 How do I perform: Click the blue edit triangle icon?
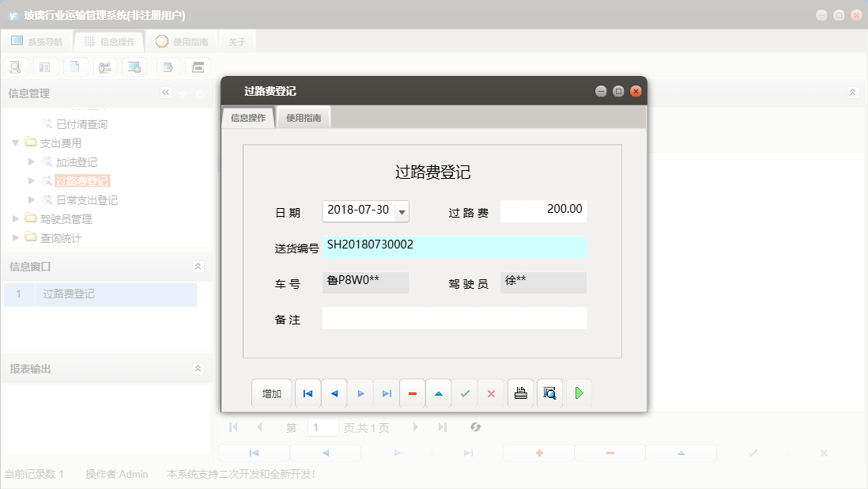point(439,393)
